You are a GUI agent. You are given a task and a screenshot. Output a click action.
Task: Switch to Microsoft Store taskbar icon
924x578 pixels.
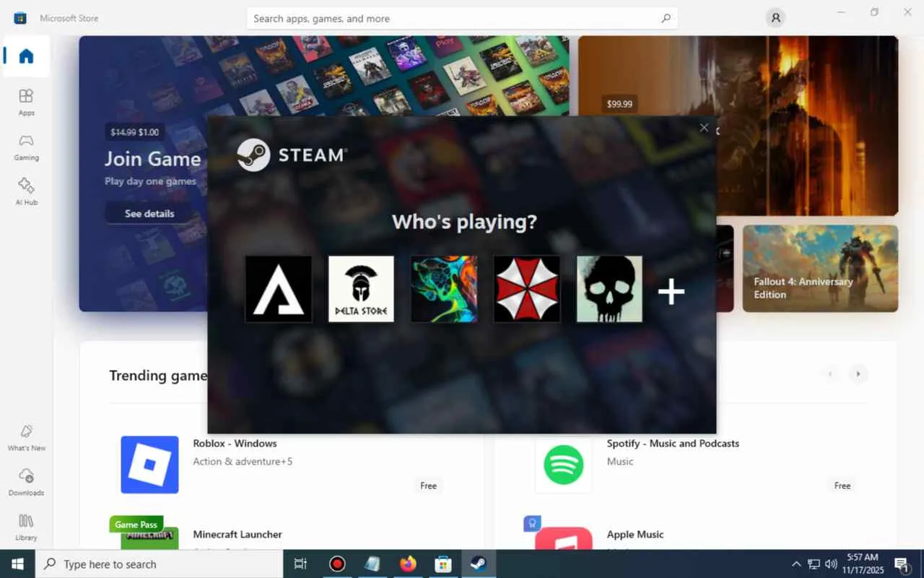click(x=443, y=564)
